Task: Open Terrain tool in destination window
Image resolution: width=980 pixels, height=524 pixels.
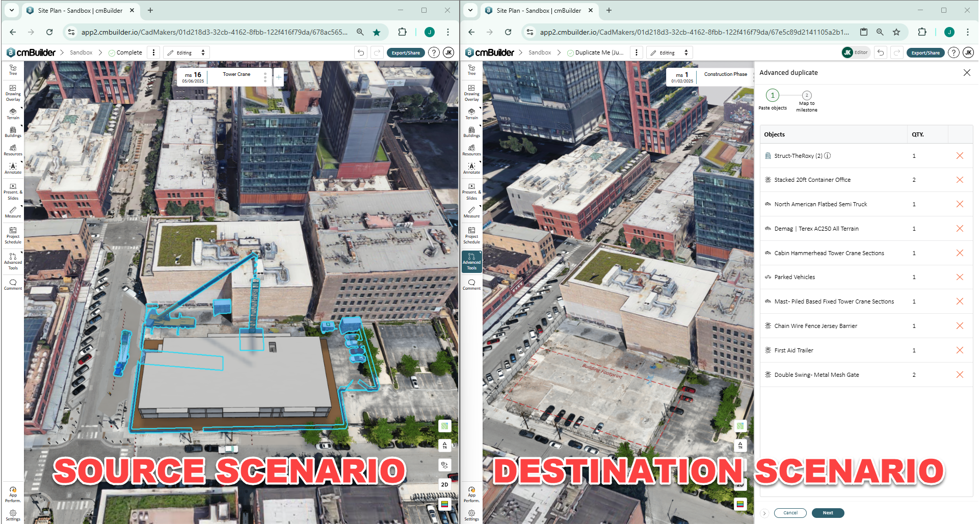Action: click(471, 114)
